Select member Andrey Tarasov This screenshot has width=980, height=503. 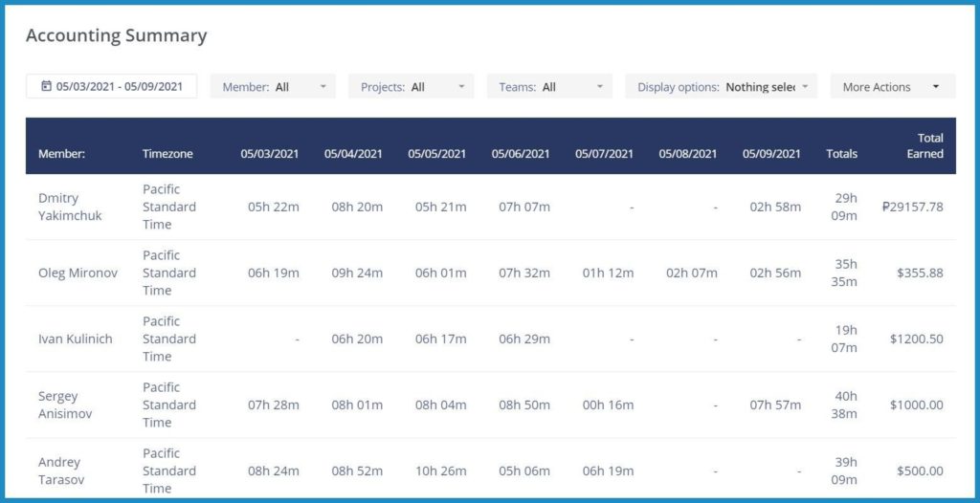pos(61,470)
